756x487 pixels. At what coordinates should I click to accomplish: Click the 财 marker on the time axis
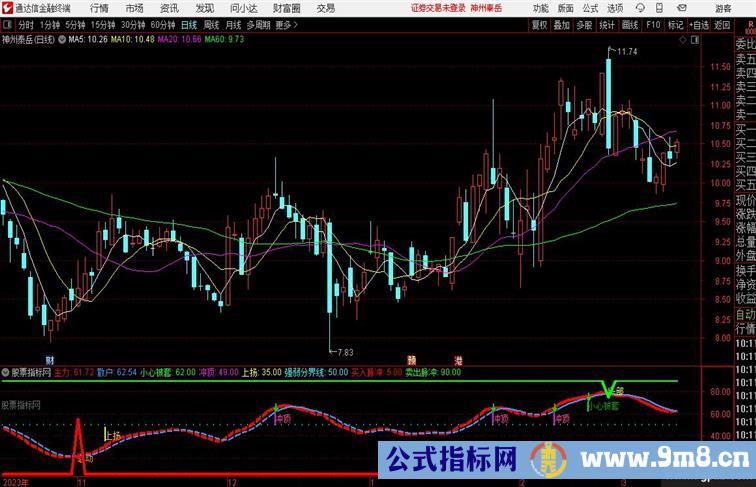(50, 360)
